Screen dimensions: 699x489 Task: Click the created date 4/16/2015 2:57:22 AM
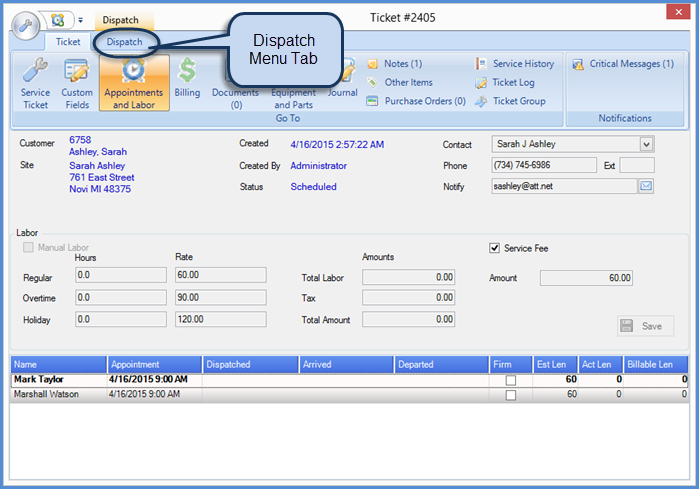point(337,144)
